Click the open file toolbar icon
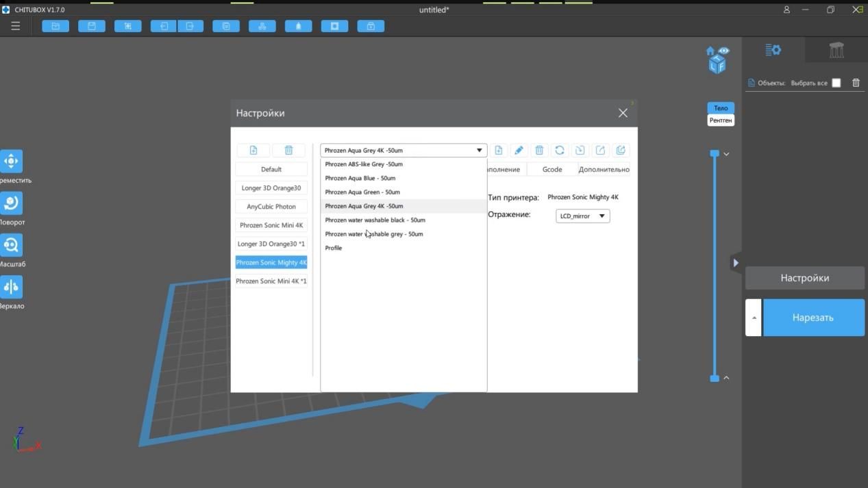868x488 pixels. [x=55, y=26]
